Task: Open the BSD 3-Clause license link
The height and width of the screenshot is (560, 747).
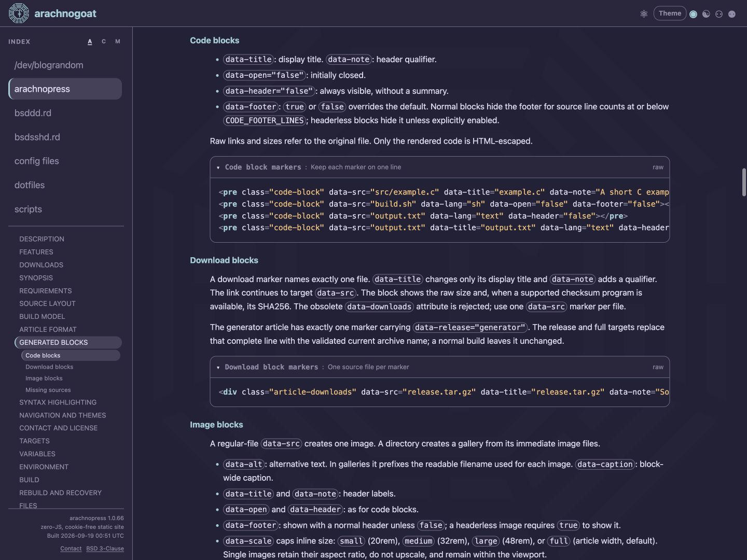Action: click(x=105, y=549)
